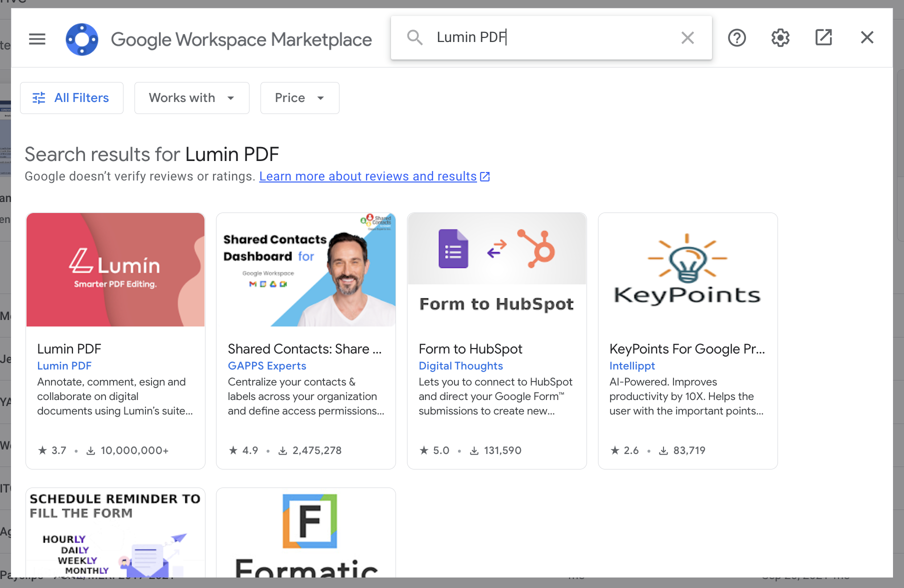Screen dimensions: 904x588
Task: Open the Lumin PDF developer page
Action: 64,365
